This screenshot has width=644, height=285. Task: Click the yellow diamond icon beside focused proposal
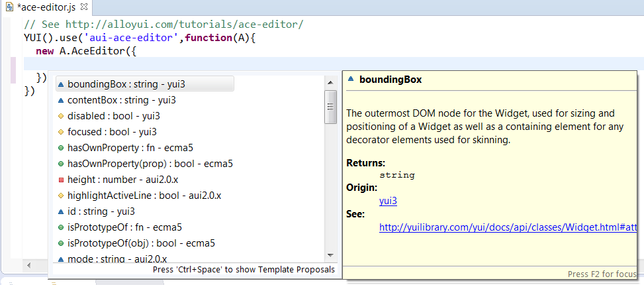click(x=61, y=132)
